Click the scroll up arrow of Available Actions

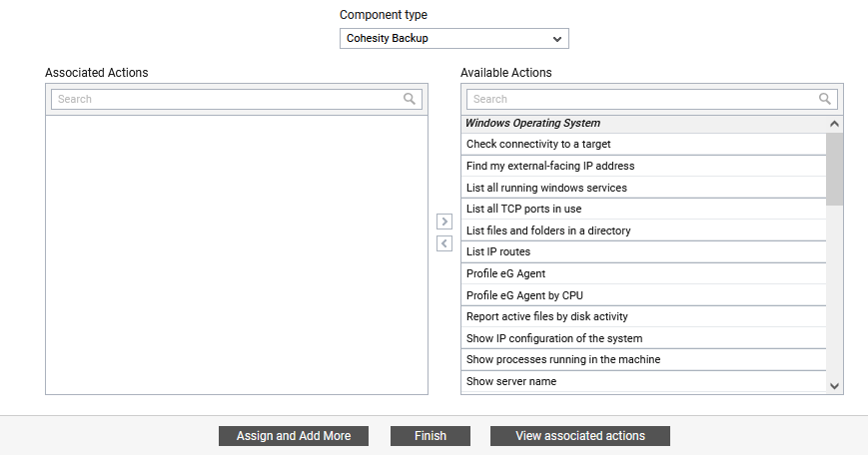tap(834, 125)
